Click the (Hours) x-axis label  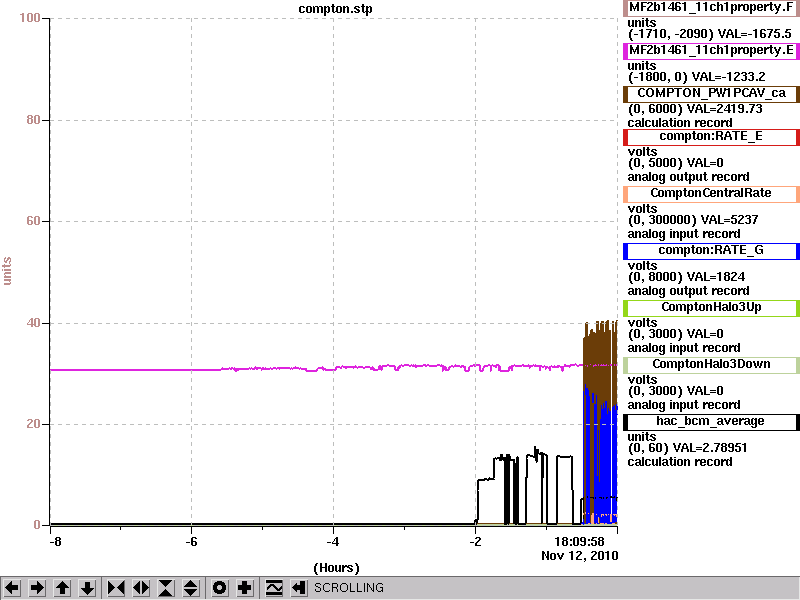pyautogui.click(x=336, y=568)
